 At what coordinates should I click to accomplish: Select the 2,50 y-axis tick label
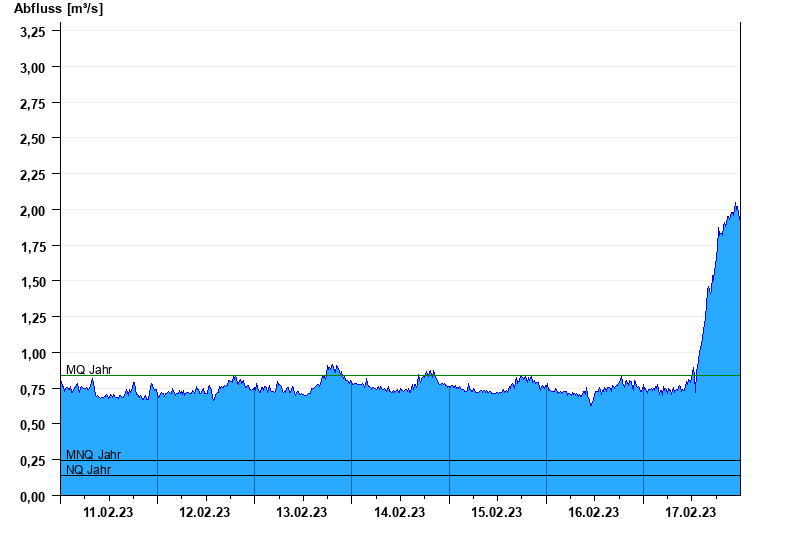[x=33, y=139]
